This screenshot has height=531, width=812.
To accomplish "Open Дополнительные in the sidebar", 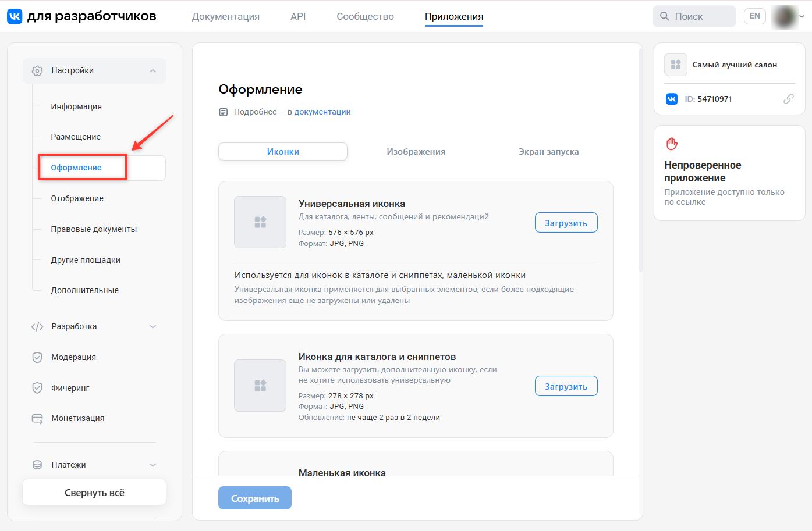I will tap(84, 290).
